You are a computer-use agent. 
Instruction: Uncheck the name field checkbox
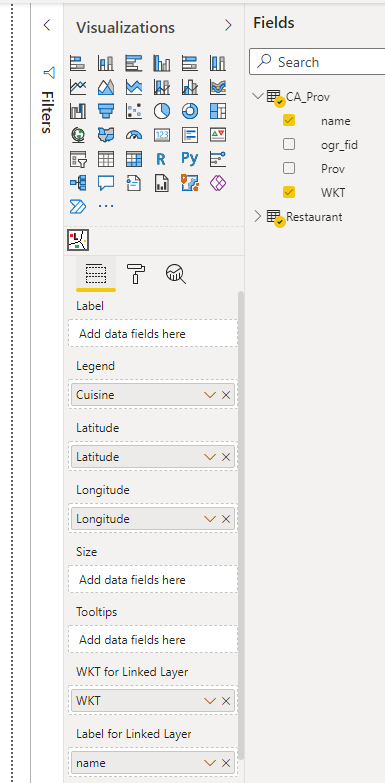tap(289, 120)
